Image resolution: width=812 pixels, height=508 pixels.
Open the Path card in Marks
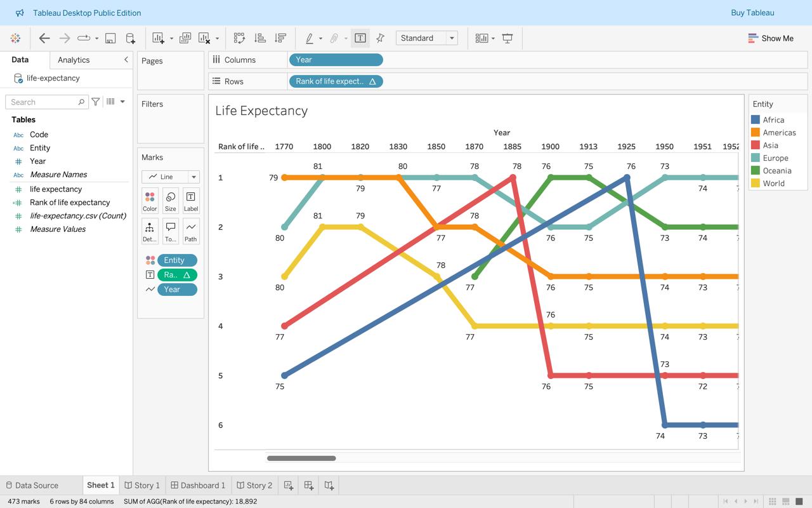click(x=190, y=231)
